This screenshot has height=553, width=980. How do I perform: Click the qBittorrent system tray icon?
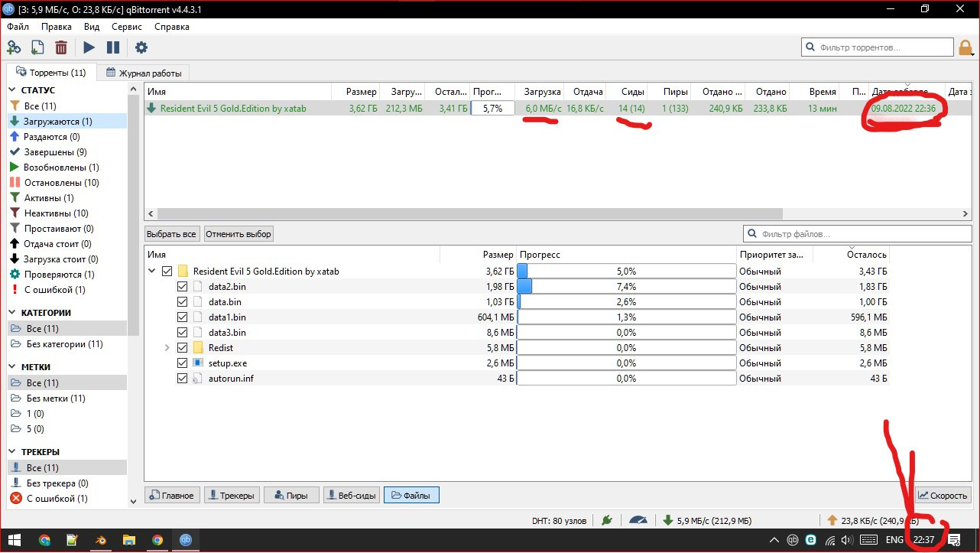793,540
